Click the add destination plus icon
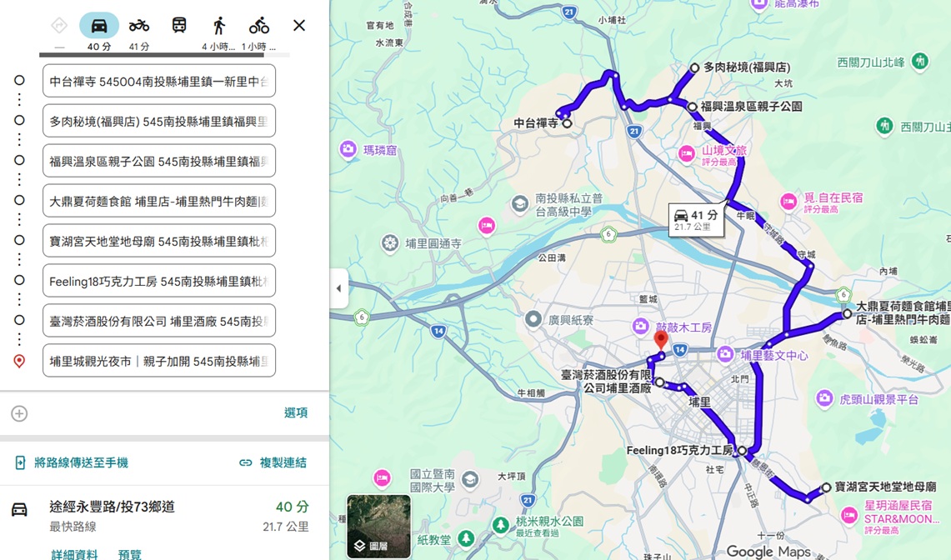 (x=19, y=414)
